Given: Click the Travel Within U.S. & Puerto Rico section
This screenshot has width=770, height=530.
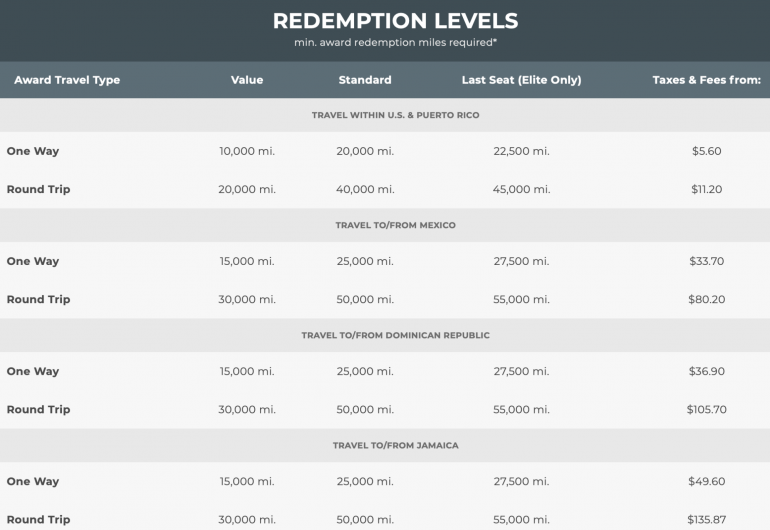Looking at the screenshot, I should [x=395, y=115].
